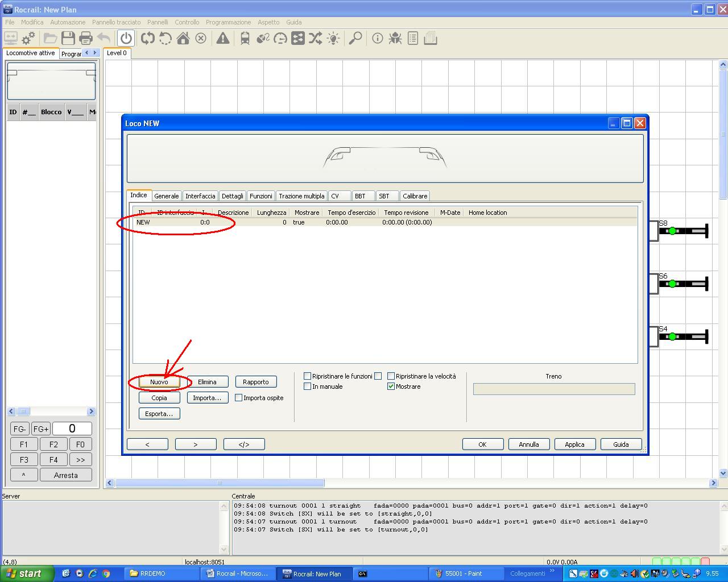Click the FG+ function group button
Image resolution: width=728 pixels, height=582 pixels.
(40, 429)
